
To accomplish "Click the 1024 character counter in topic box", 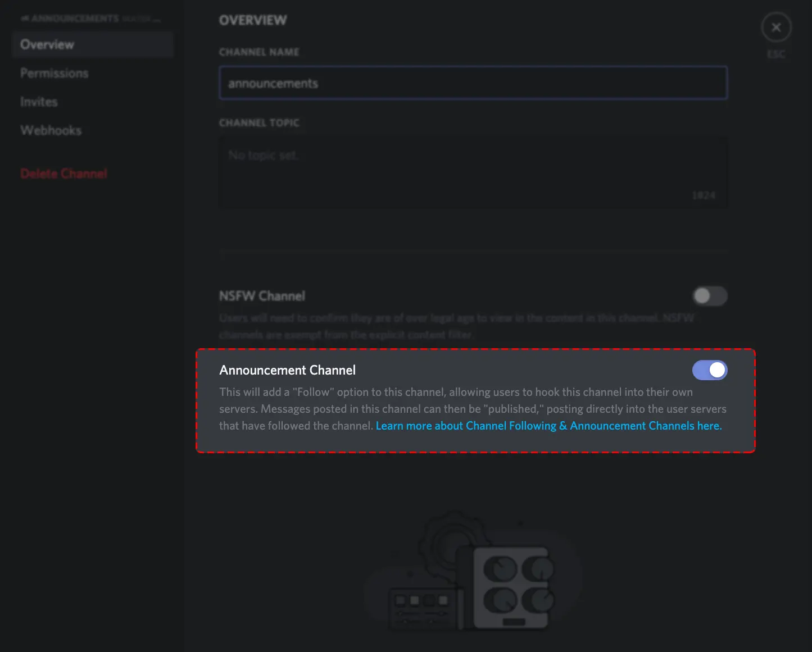I will 704,195.
